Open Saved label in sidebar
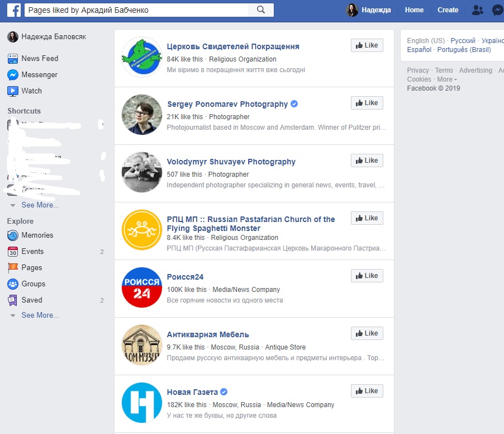Image resolution: width=504 pixels, height=434 pixels. pyautogui.click(x=31, y=300)
